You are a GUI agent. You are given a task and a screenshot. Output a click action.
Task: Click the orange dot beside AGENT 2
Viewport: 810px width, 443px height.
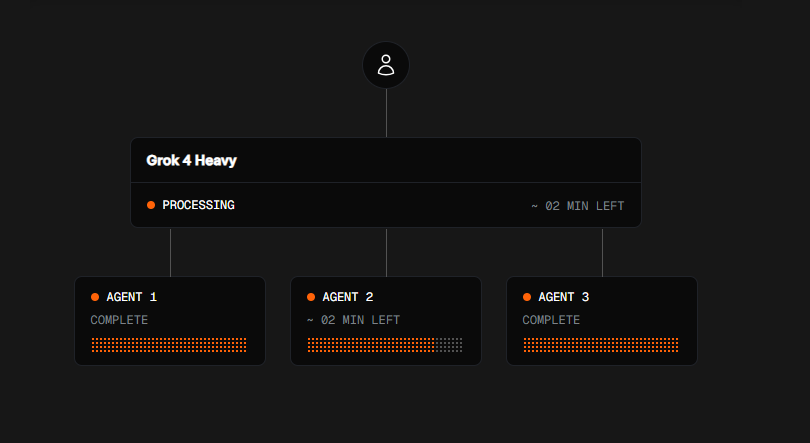[x=311, y=297]
